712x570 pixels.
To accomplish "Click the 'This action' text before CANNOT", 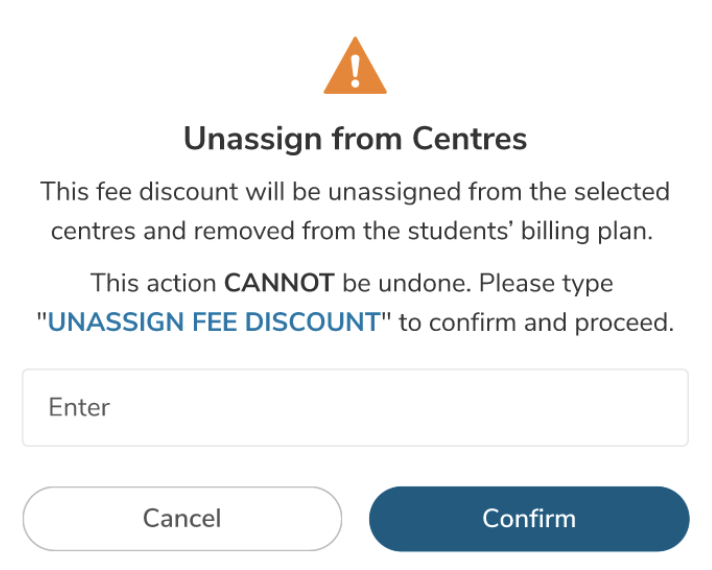I will (154, 283).
